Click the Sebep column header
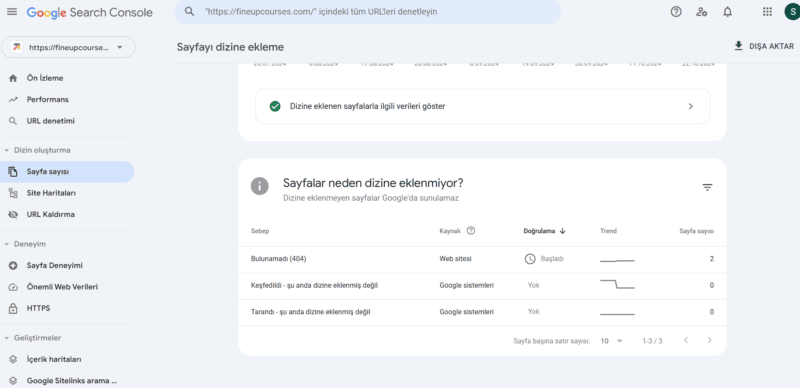The image size is (800, 388). point(260,231)
